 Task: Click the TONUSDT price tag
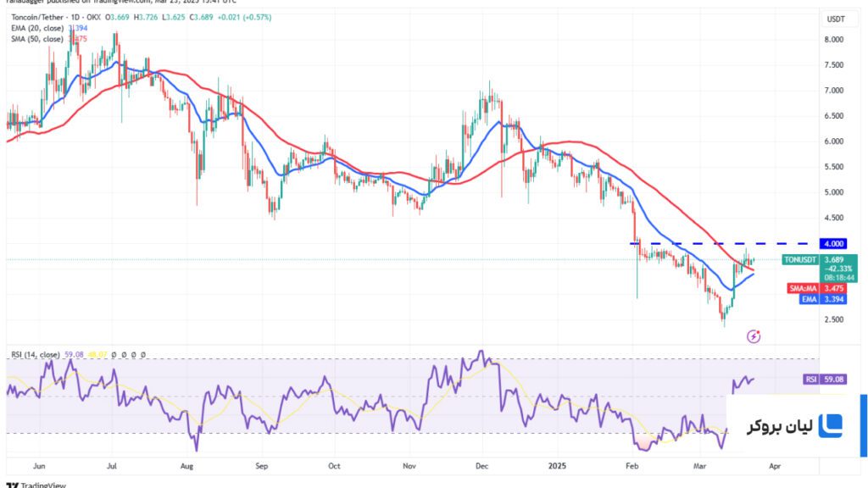coord(800,259)
